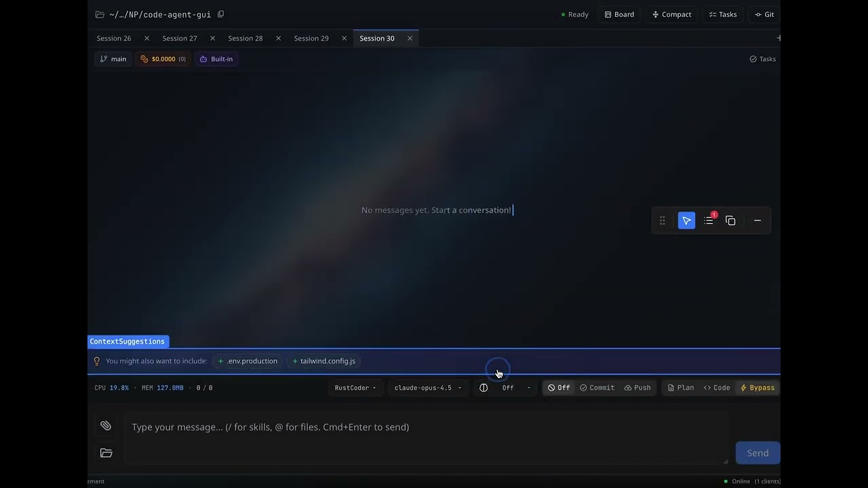The height and width of the screenshot is (488, 868).
Task: Click the Send button
Action: pyautogui.click(x=757, y=453)
